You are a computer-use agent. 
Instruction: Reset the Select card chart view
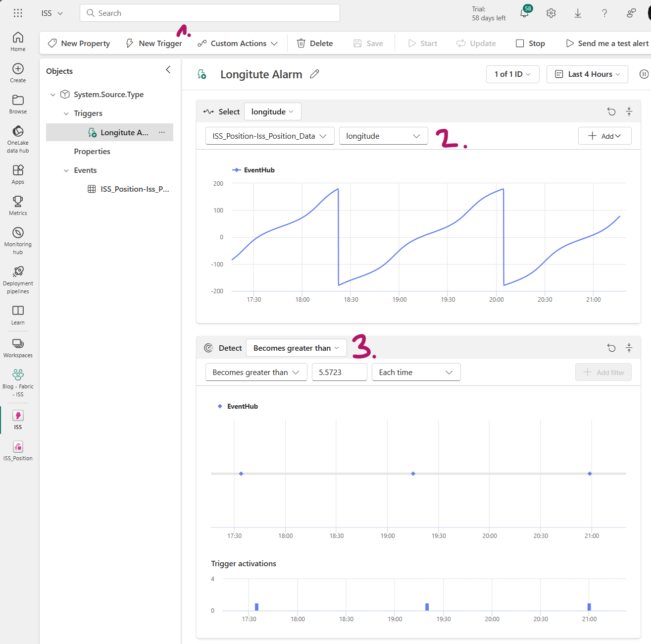click(x=611, y=111)
